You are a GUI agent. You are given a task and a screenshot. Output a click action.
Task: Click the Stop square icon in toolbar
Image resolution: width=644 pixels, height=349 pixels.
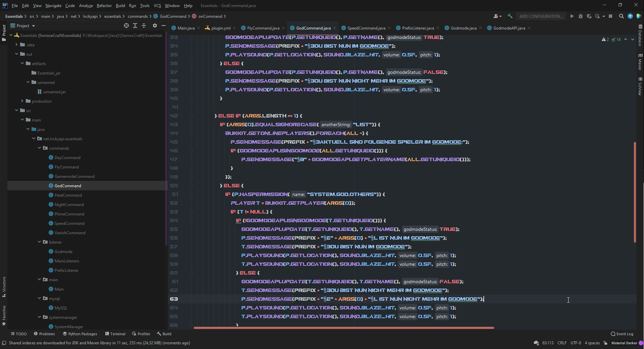coord(610,16)
